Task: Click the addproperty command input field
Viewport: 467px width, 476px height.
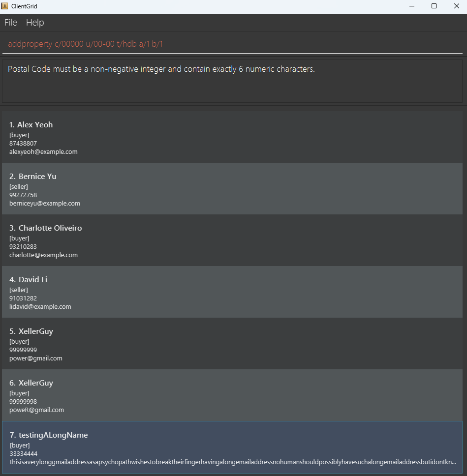Action: (232, 44)
